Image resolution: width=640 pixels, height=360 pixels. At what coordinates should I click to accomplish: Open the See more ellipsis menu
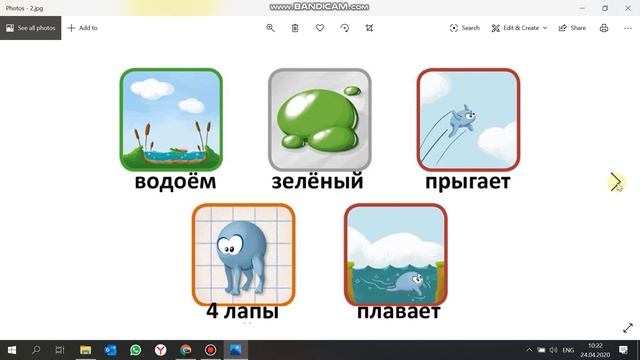628,28
